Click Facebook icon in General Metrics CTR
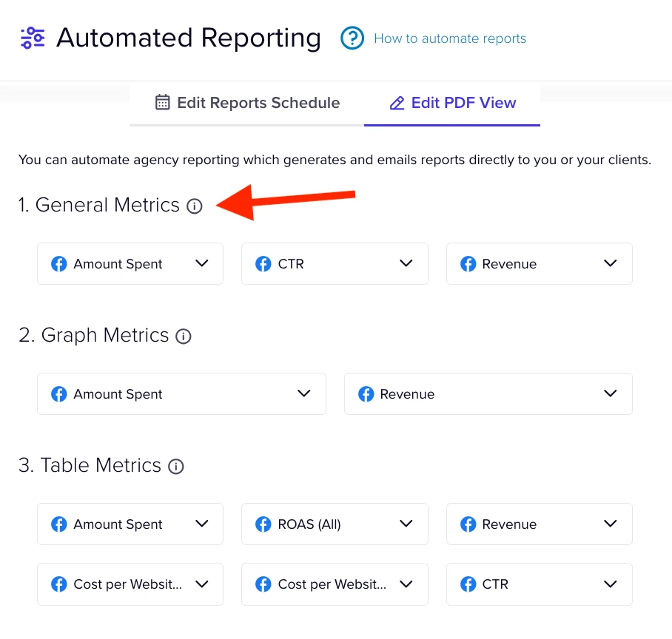 pyautogui.click(x=263, y=264)
